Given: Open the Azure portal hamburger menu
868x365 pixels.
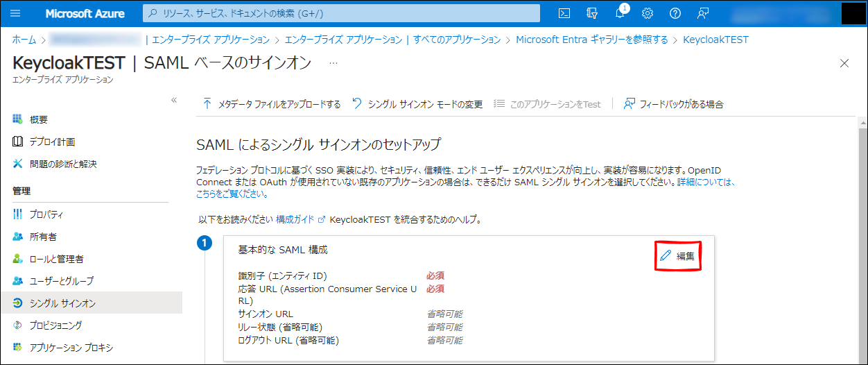Looking at the screenshot, I should click(16, 13).
